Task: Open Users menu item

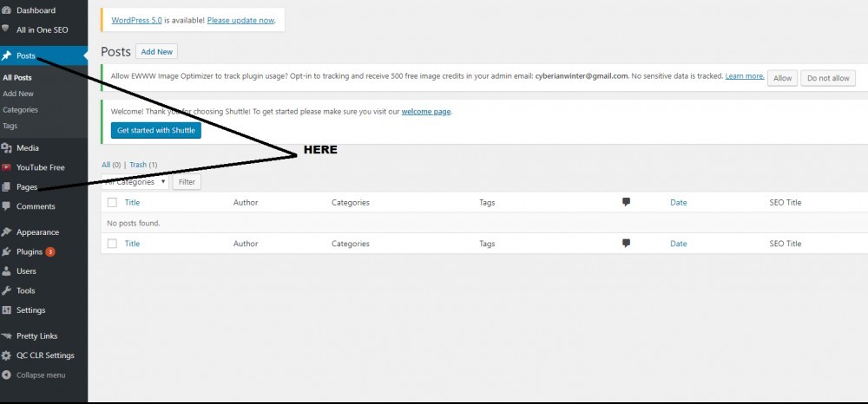Action: click(x=26, y=270)
